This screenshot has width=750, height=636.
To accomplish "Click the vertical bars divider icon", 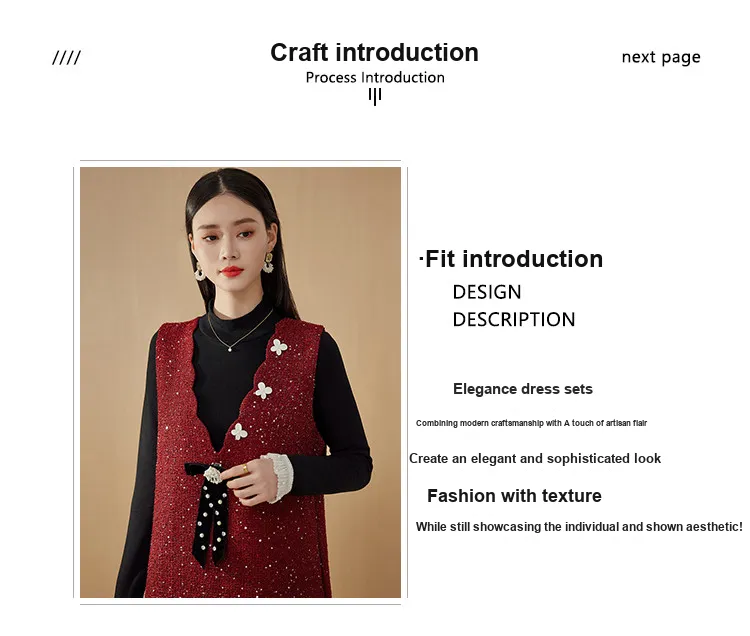I will 375,97.
